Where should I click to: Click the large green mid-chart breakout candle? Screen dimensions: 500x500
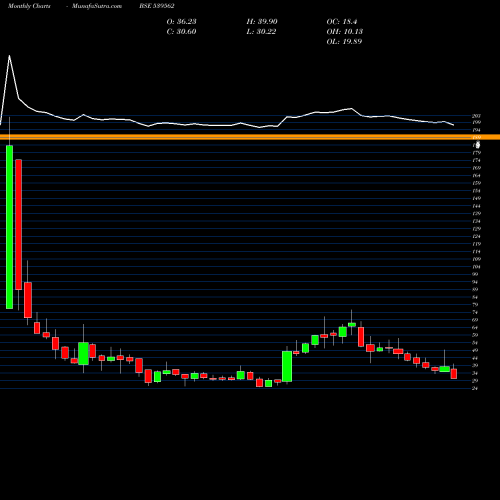click(287, 366)
